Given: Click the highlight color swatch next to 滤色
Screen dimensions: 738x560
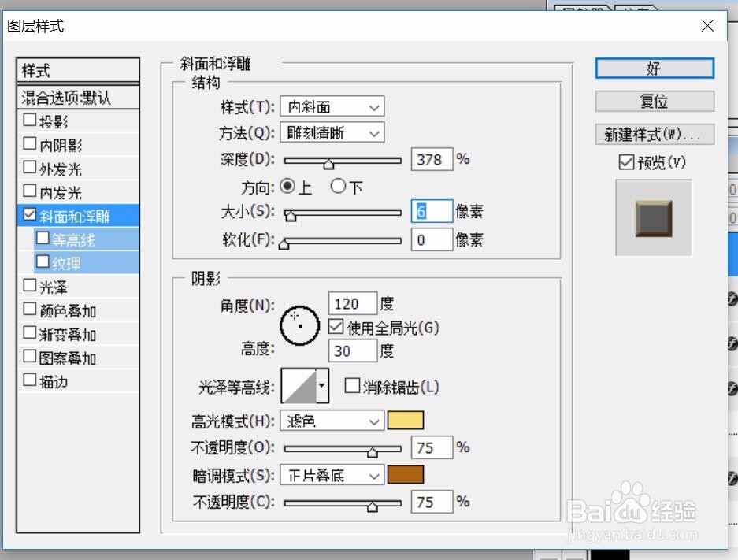Looking at the screenshot, I should point(406,420).
